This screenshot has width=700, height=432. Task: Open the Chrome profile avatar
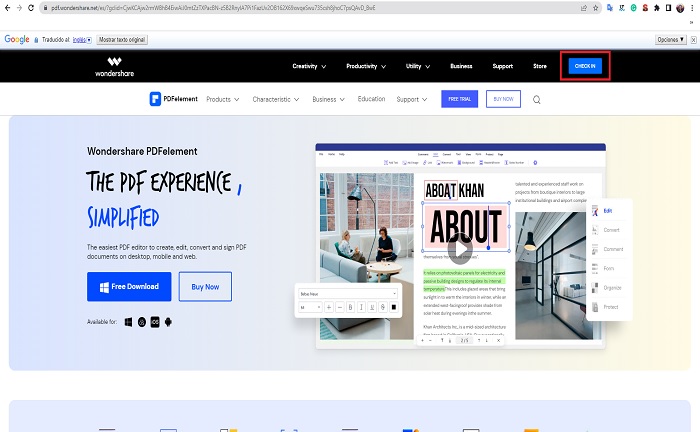click(x=680, y=8)
